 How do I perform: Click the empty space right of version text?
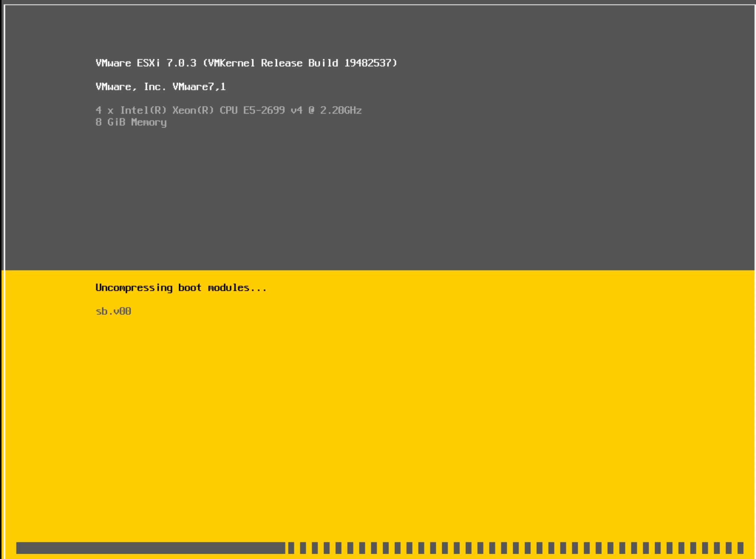point(563,64)
